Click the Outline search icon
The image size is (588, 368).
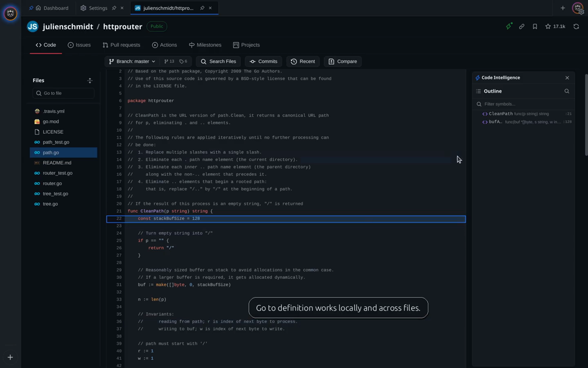(567, 91)
